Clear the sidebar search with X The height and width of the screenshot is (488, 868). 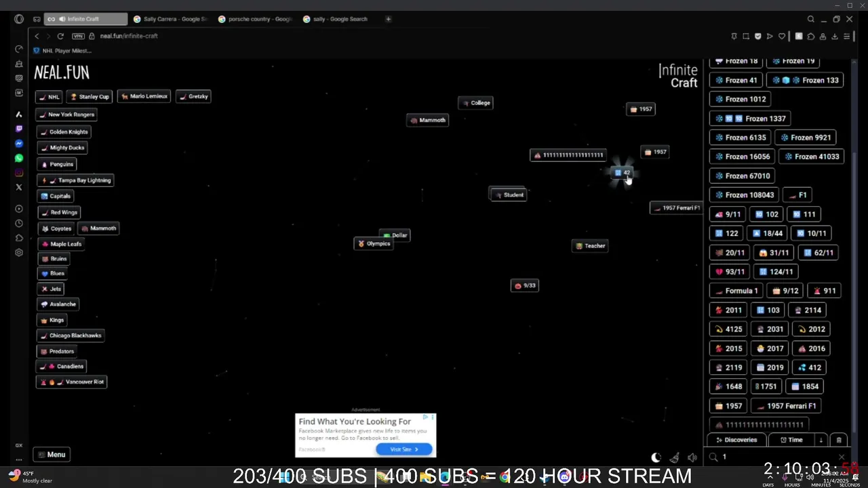[x=842, y=457]
